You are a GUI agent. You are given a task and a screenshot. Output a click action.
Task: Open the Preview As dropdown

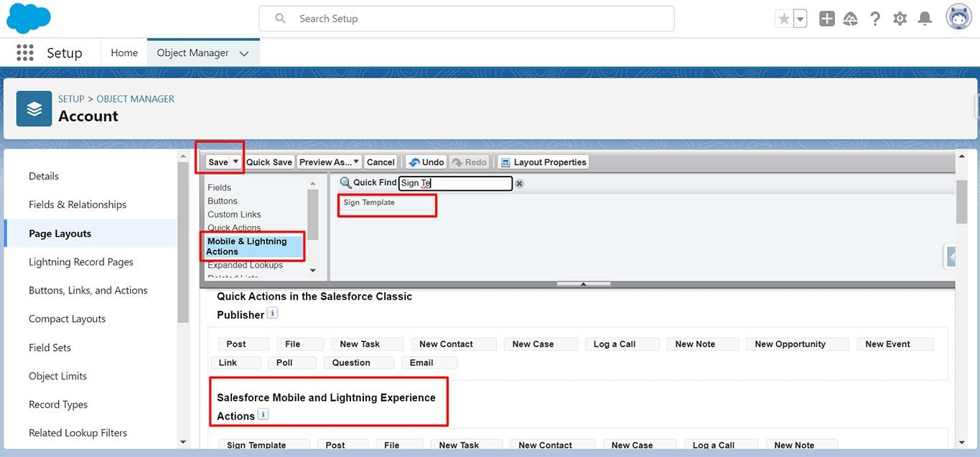coord(329,162)
